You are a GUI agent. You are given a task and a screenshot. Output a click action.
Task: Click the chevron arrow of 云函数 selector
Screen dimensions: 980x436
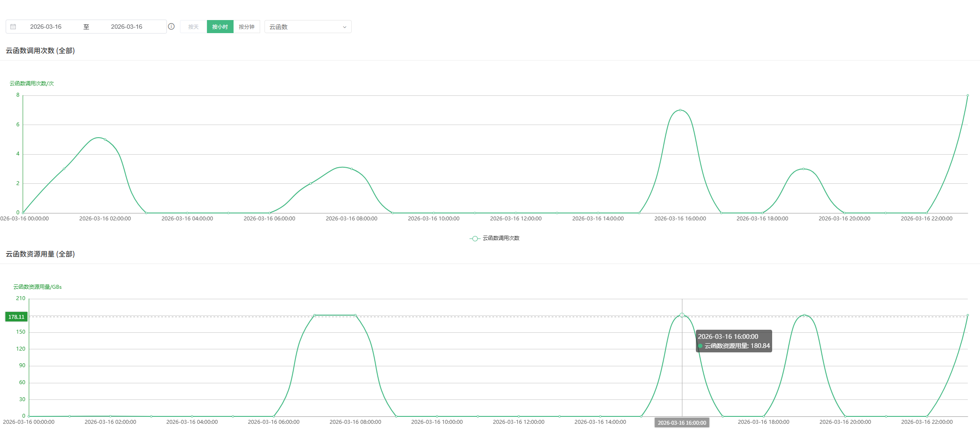[x=344, y=27]
